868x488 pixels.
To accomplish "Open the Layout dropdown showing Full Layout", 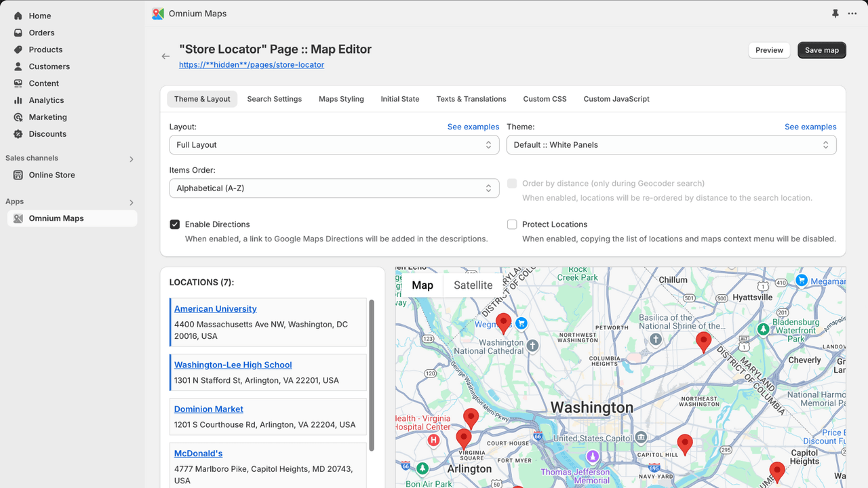I will coord(334,145).
